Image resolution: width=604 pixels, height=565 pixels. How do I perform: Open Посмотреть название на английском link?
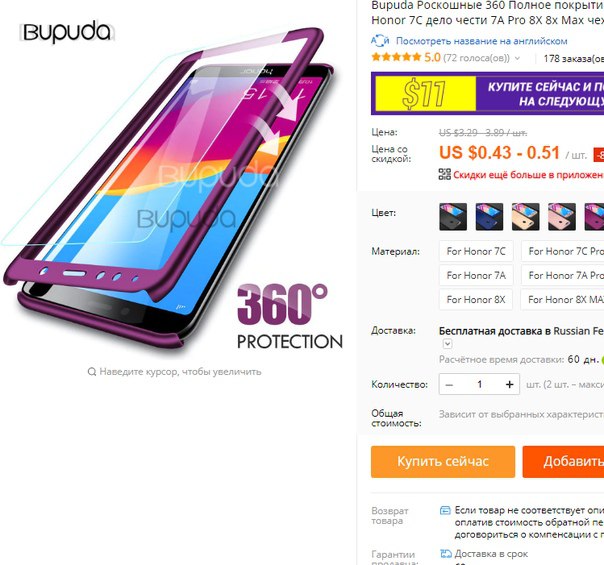pyautogui.click(x=482, y=41)
